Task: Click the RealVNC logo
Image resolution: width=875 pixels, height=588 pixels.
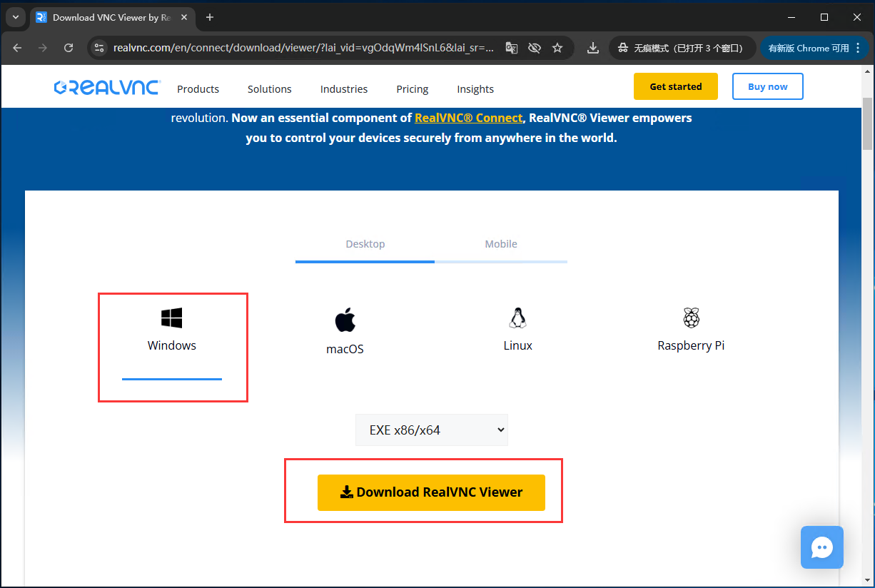Action: tap(107, 87)
